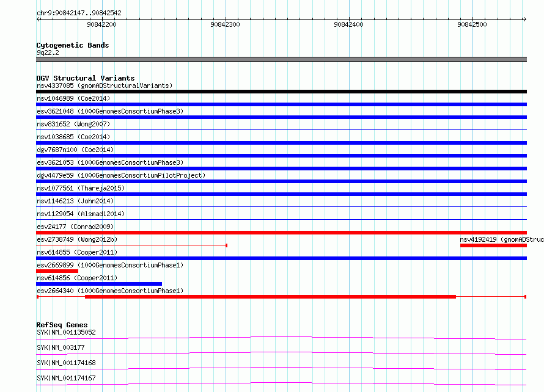Open variant nsv614856 (Cooper2011) label

coord(77,278)
